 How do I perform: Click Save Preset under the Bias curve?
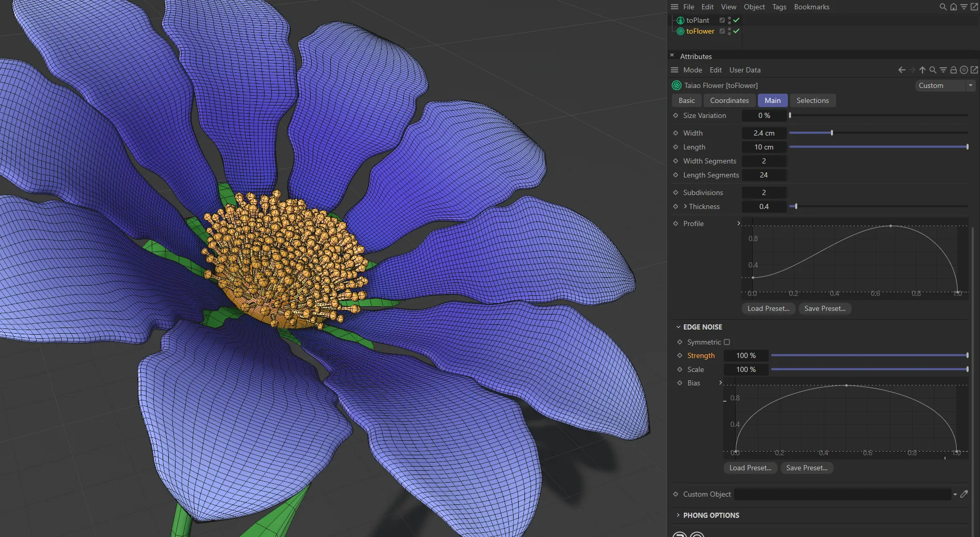pos(807,468)
